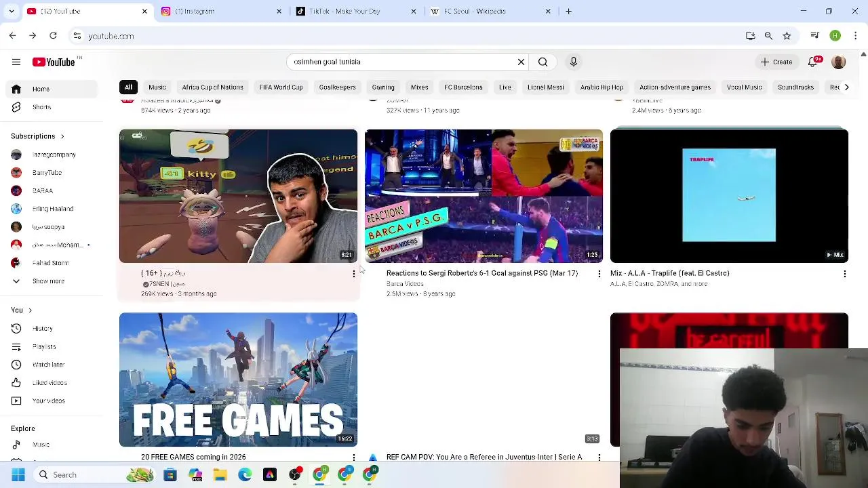868x488 pixels.
Task: Select the Music filter chip
Action: 157,87
